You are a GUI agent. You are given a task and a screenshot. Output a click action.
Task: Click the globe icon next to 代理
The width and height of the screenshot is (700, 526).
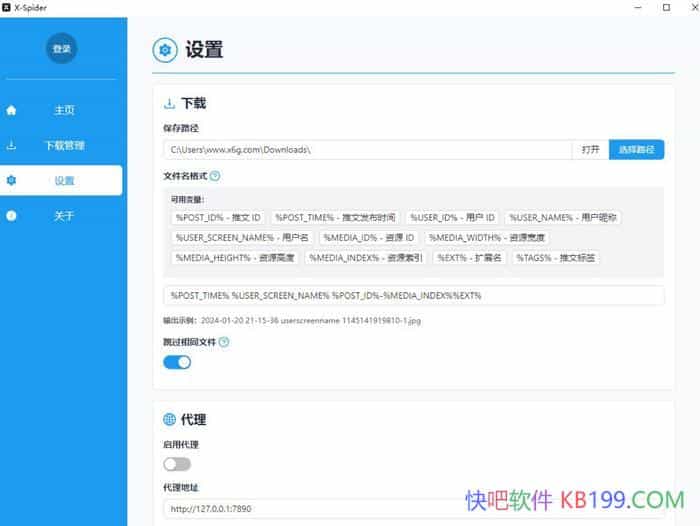[169, 419]
